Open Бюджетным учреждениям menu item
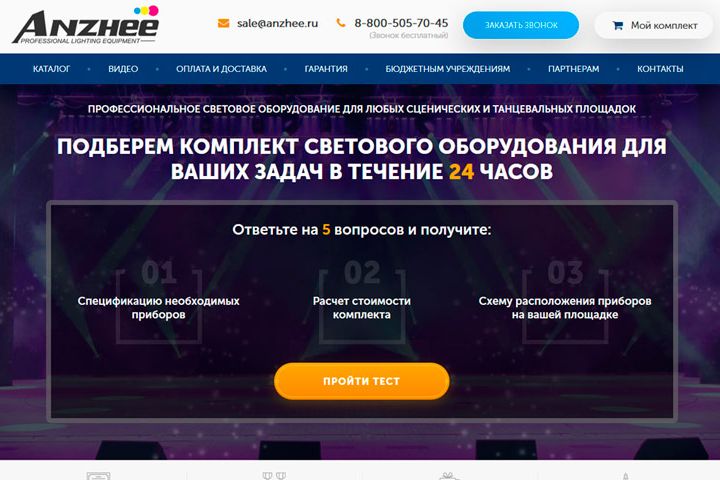This screenshot has width=720, height=480. 448,69
